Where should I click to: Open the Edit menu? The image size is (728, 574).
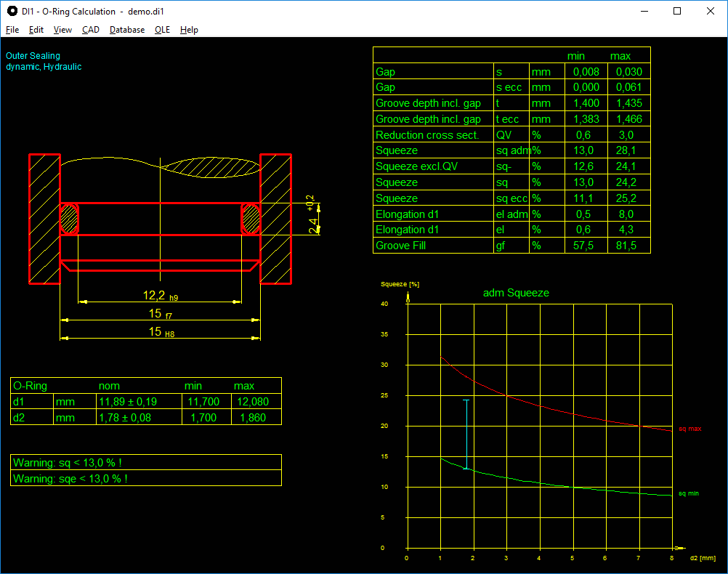pyautogui.click(x=36, y=30)
